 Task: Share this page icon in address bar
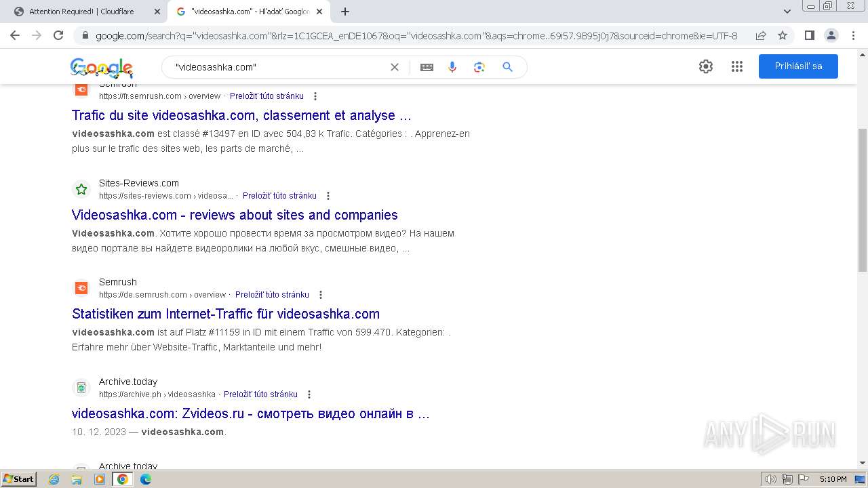click(761, 36)
